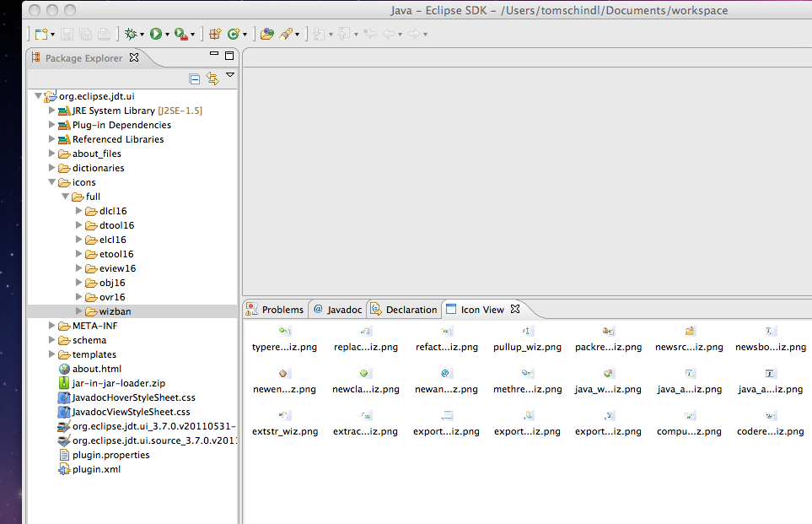Switch to the Problems tab
812x524 pixels.
tap(275, 310)
